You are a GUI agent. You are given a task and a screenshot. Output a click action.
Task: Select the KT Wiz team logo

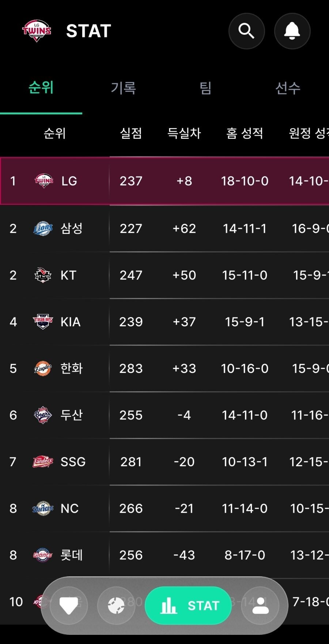click(43, 275)
